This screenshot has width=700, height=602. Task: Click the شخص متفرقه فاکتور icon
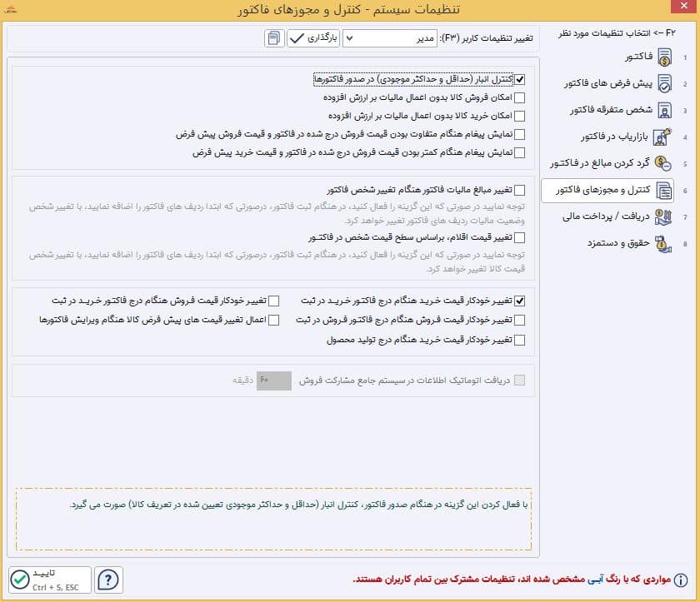(664, 110)
